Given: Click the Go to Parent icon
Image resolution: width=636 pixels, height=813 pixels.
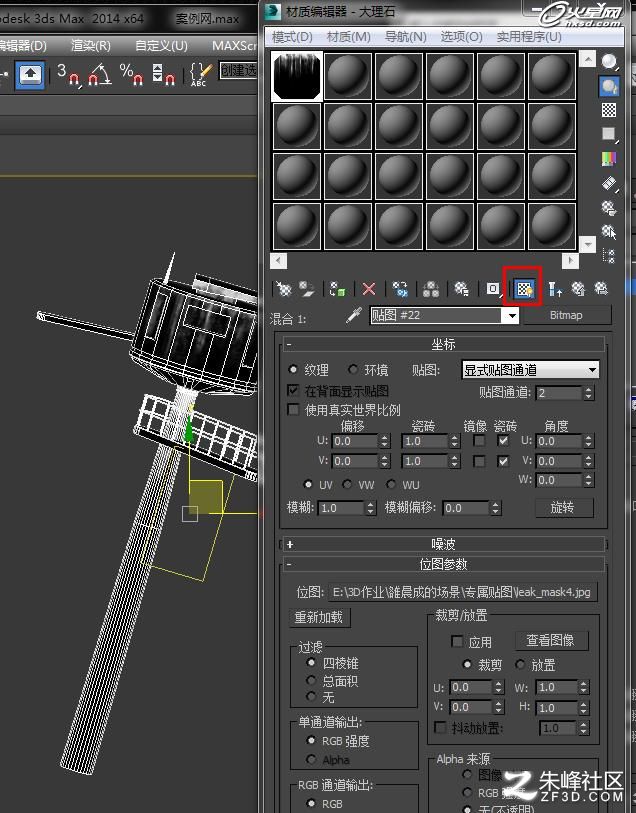Looking at the screenshot, I should coord(578,288).
